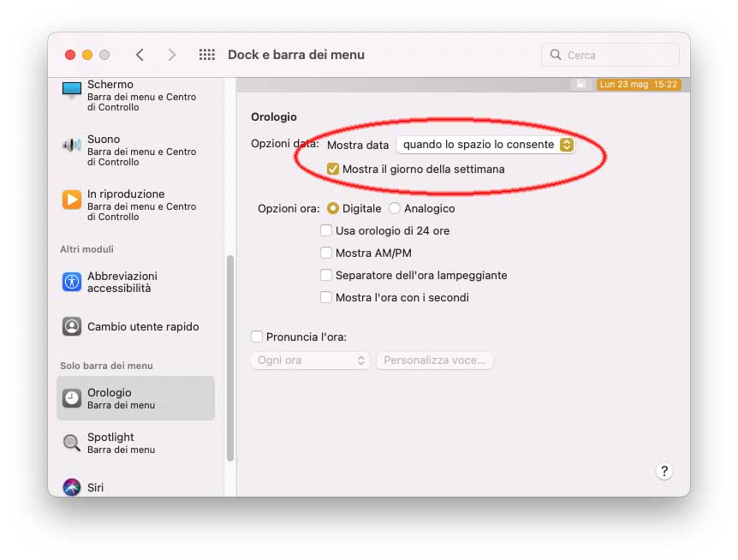Viewport: 738px width, 560px height.
Task: Click the In riproduzione play icon
Action: click(72, 200)
